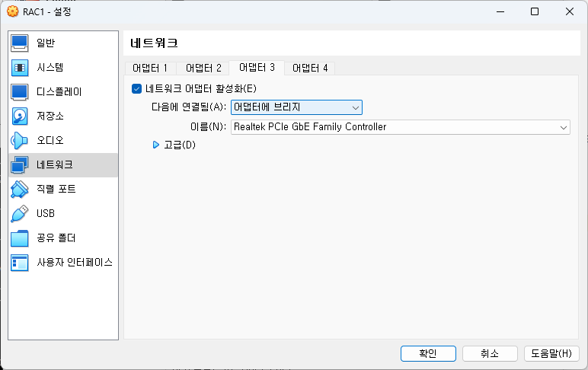Click the VirtualBox gear icon in title bar
The width and height of the screenshot is (588, 370).
pyautogui.click(x=13, y=11)
